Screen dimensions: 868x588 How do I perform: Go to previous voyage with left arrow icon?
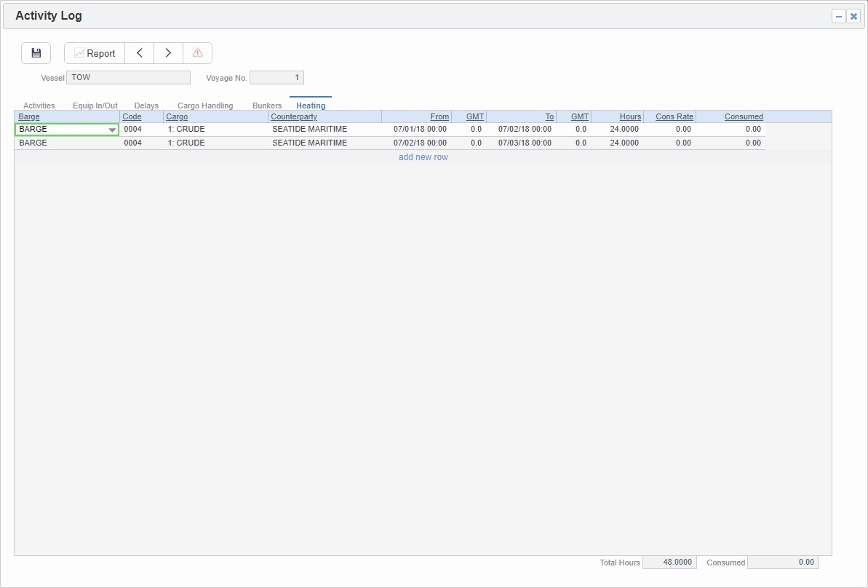coord(140,52)
